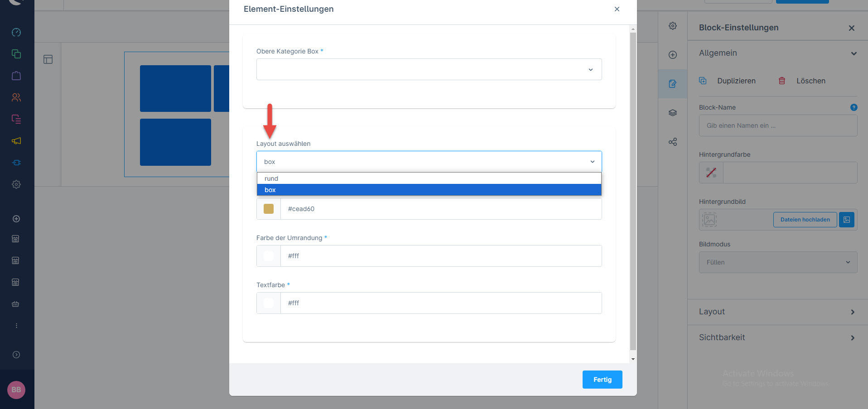Click the red Löschen trash icon
This screenshot has height=409, width=868.
(782, 81)
